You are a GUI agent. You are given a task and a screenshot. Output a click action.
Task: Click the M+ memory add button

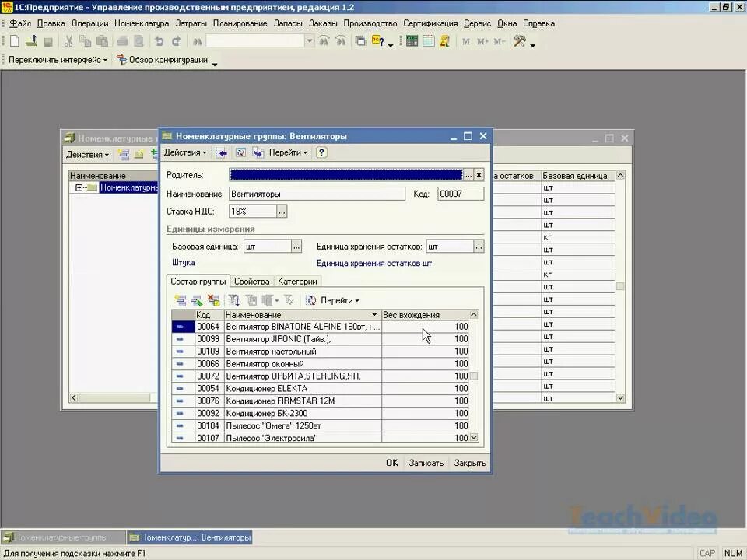(x=482, y=42)
